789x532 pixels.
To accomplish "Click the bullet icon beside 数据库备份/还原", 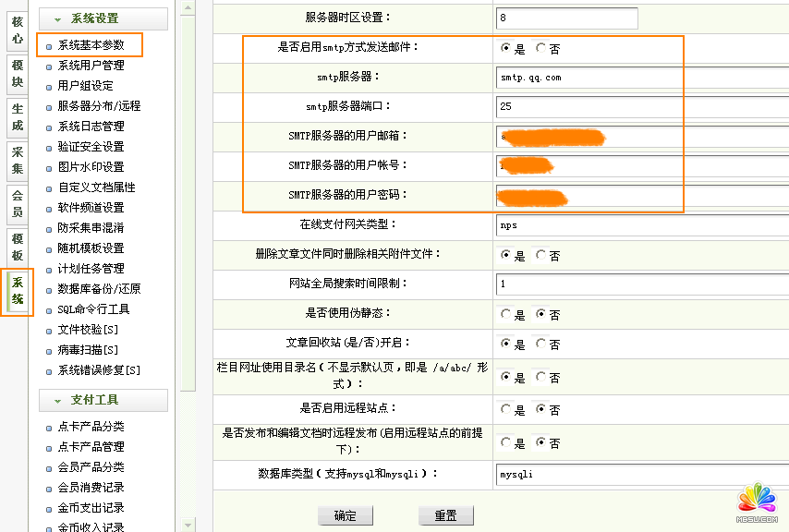I will (x=49, y=289).
